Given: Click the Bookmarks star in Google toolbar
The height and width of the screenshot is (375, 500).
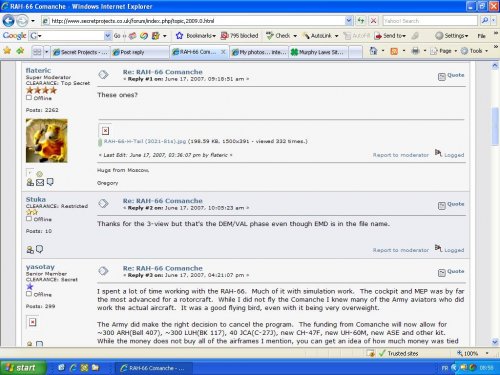Looking at the screenshot, I should (179, 35).
